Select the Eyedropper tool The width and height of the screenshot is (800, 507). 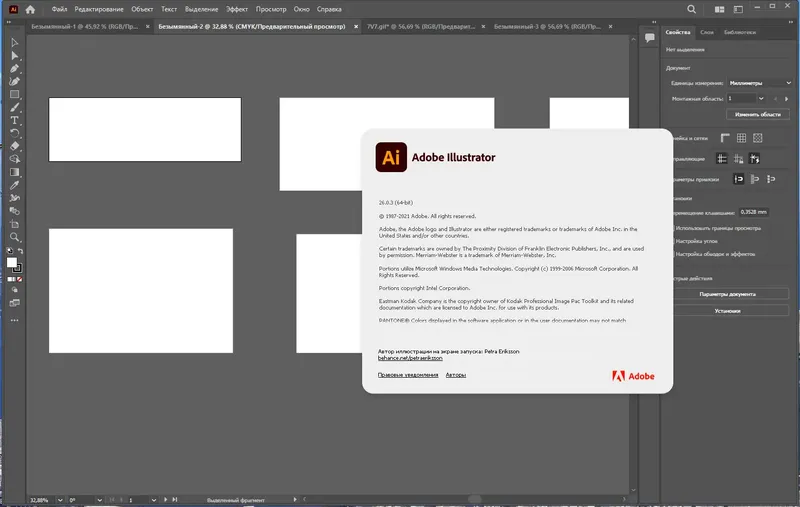14,185
